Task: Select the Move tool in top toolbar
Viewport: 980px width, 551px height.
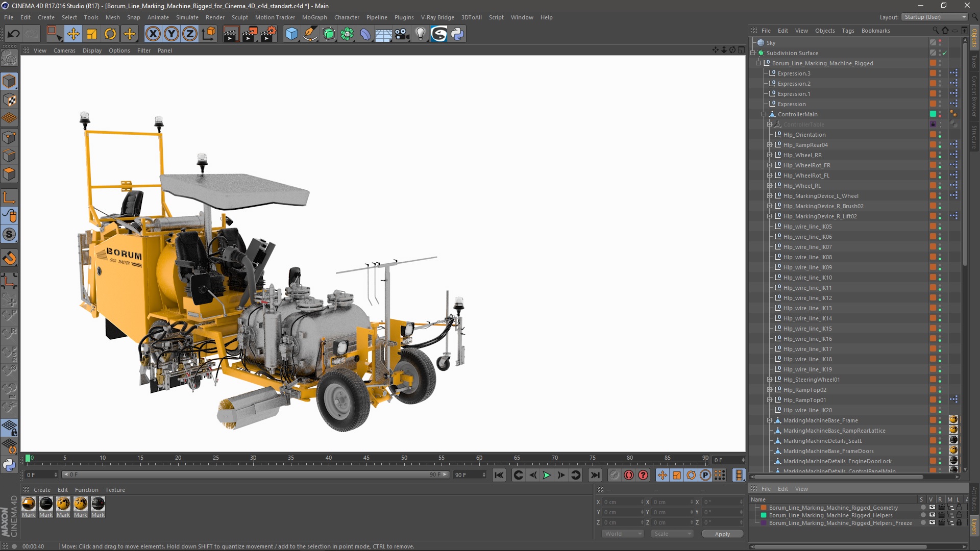Action: [73, 34]
